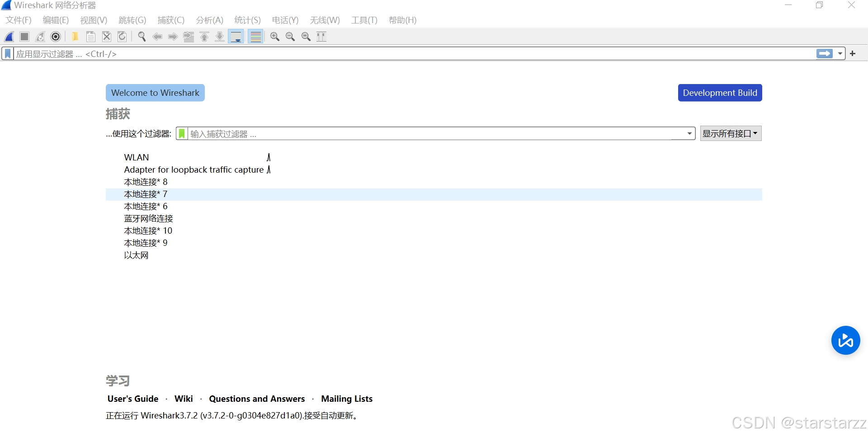Jump to first packet icon
The image size is (868, 437).
pos(204,37)
